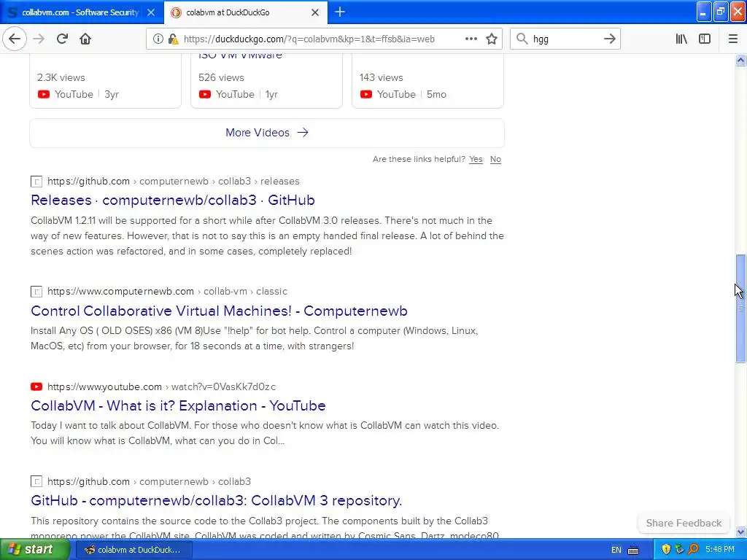Open the security shield tray icon
Screen dimensions: 747x560
(x=666, y=550)
